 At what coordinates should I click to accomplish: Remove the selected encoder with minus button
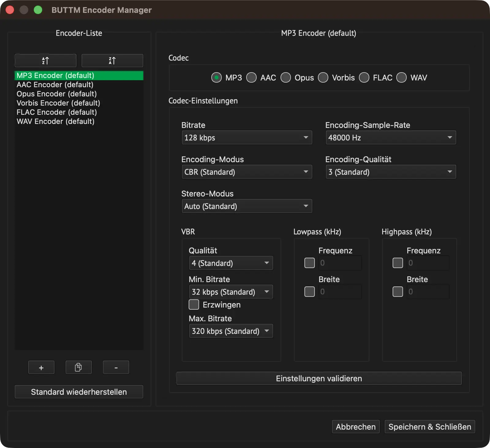point(116,368)
